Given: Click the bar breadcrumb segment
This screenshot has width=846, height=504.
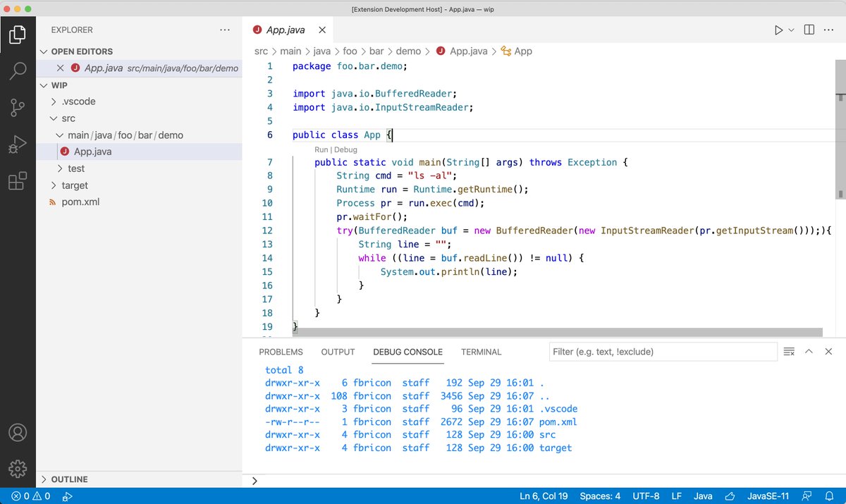Looking at the screenshot, I should coord(376,51).
